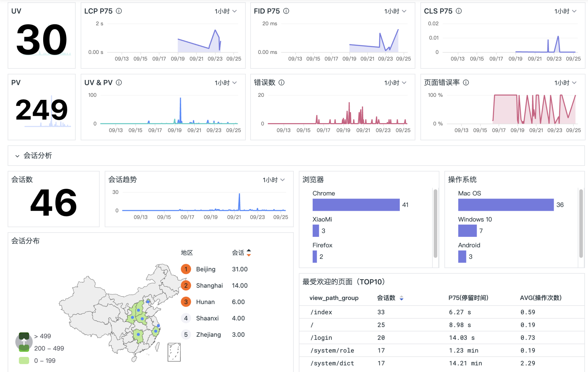Open the 1小时 dropdown on LCP P75 chart
This screenshot has height=372, width=588.
pyautogui.click(x=226, y=11)
